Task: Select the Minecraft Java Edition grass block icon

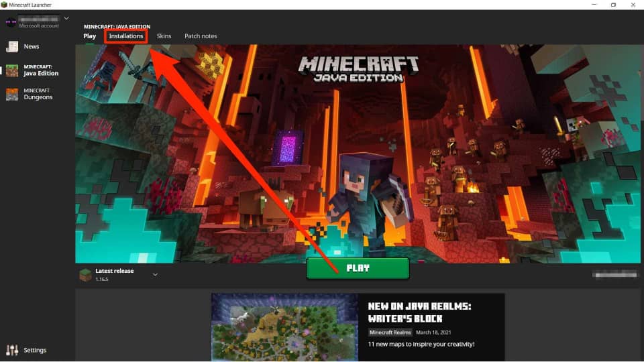Action: point(12,70)
